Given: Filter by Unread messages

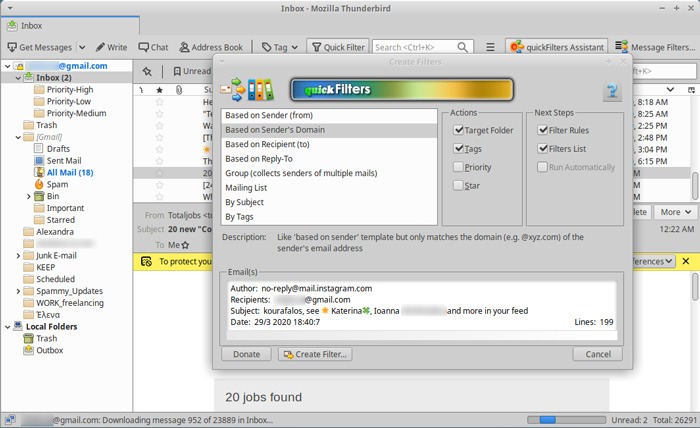Looking at the screenshot, I should pos(192,71).
